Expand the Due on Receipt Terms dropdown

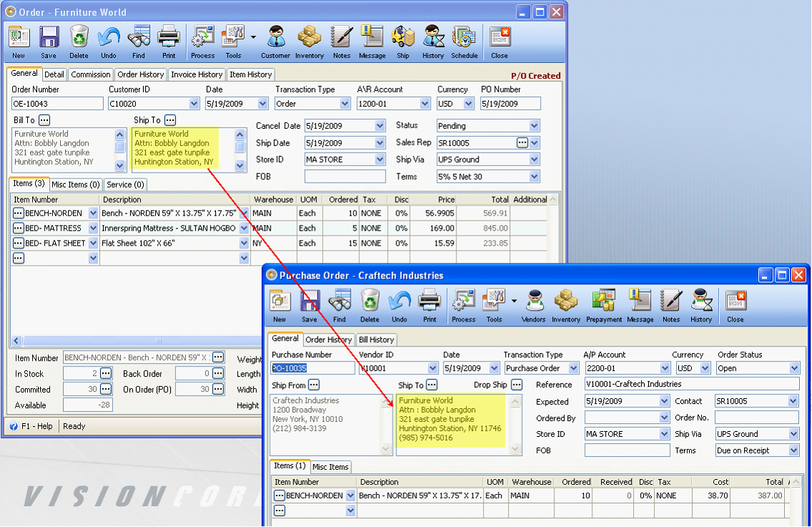click(x=794, y=451)
